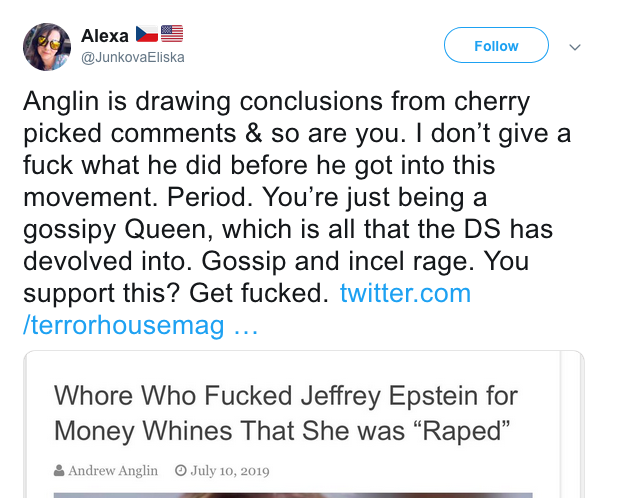Click blank space right of the article date

point(420,470)
